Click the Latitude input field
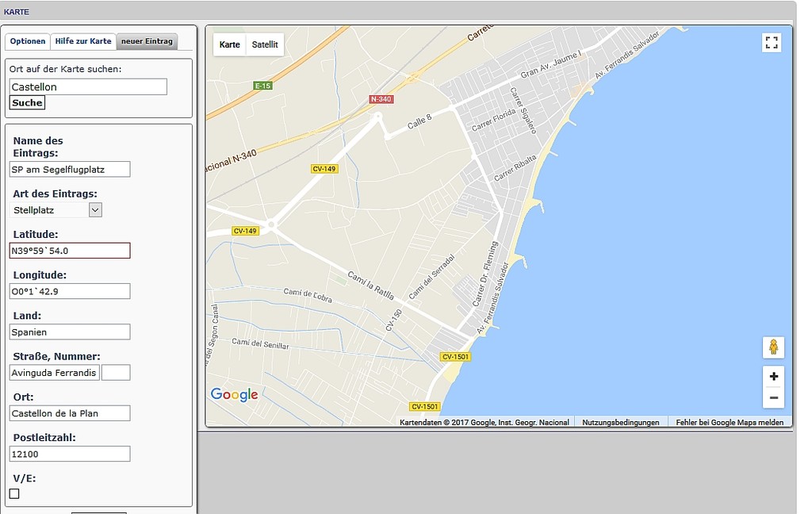Image resolution: width=812 pixels, height=514 pixels. (x=70, y=251)
